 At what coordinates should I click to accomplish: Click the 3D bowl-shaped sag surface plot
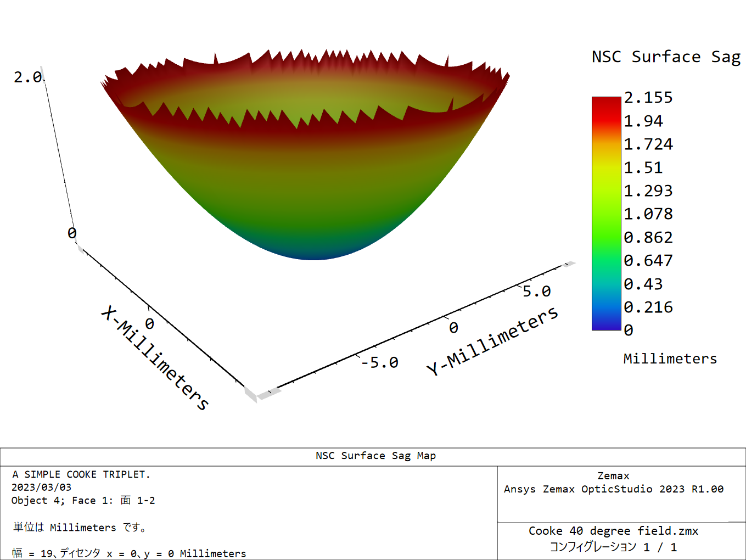(x=305, y=155)
